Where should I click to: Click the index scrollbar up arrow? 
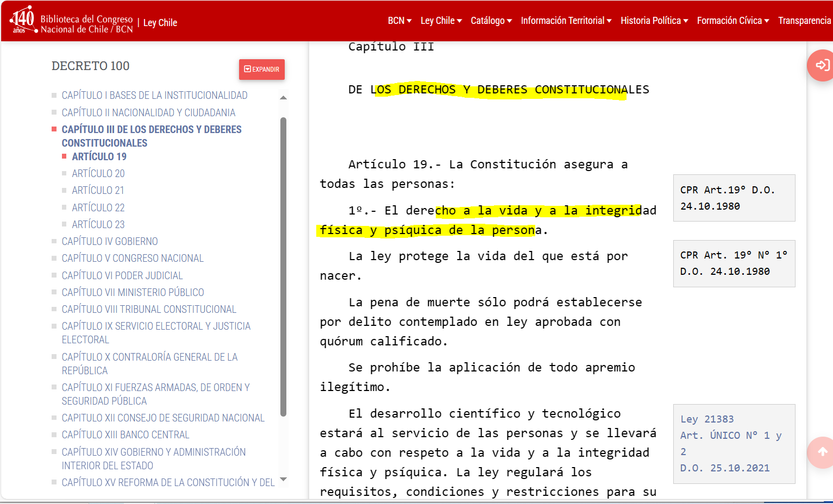pos(283,98)
